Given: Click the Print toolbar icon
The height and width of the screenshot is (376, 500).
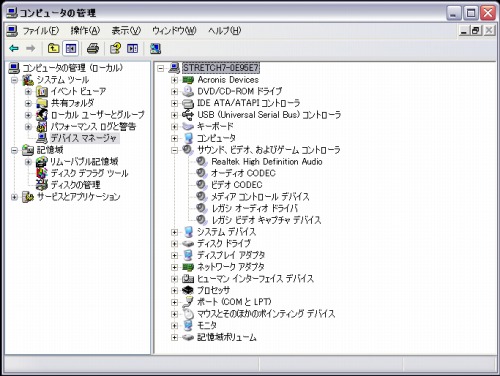Looking at the screenshot, I should (93, 49).
